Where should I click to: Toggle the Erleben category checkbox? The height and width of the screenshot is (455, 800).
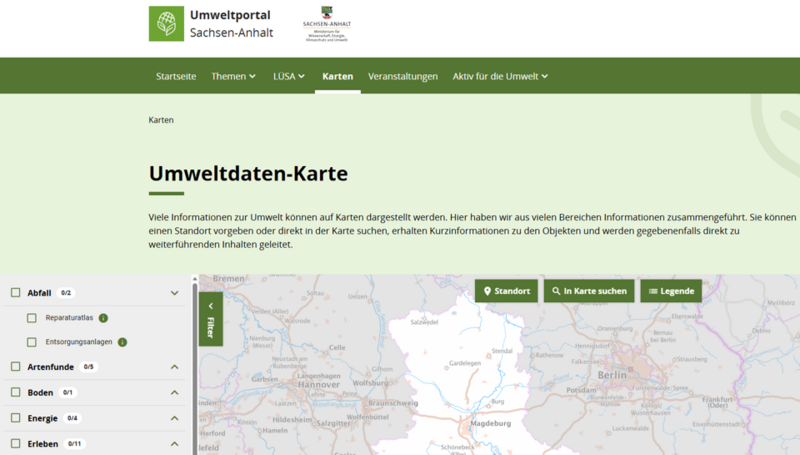coord(16,444)
